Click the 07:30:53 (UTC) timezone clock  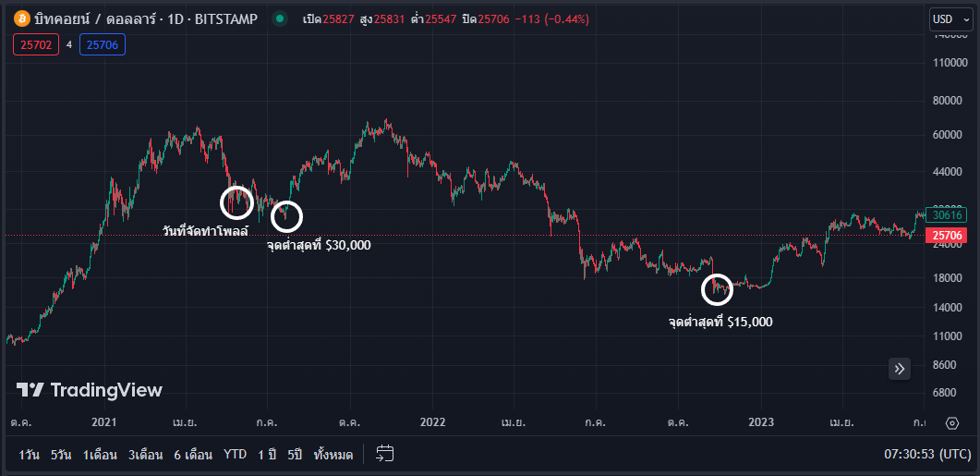pos(927,455)
